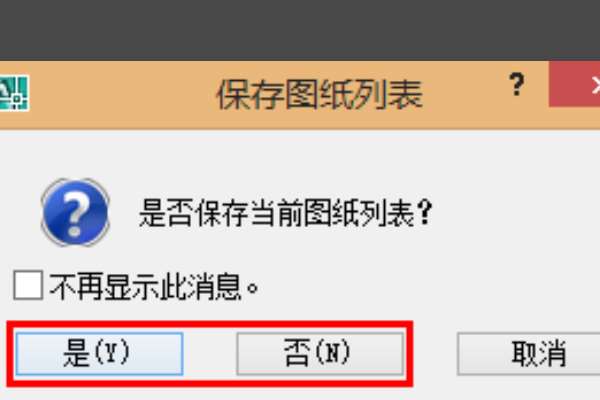Click the 不再显示此消息。 label text

155,286
